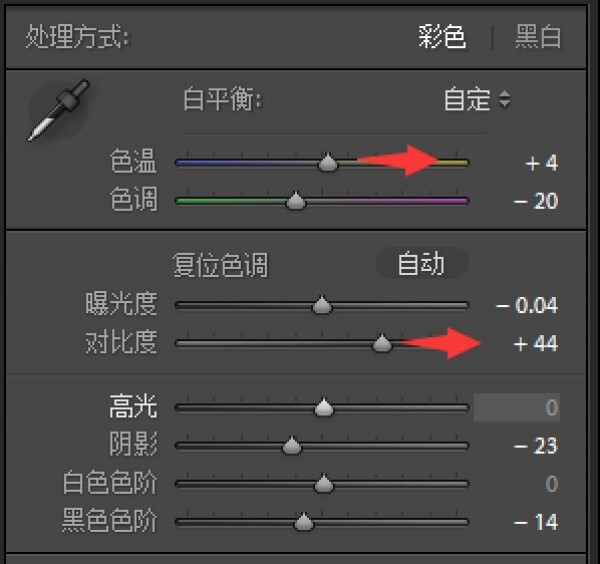Image resolution: width=600 pixels, height=564 pixels.
Task: Click the 高光 highlights slider handle
Action: pos(324,408)
